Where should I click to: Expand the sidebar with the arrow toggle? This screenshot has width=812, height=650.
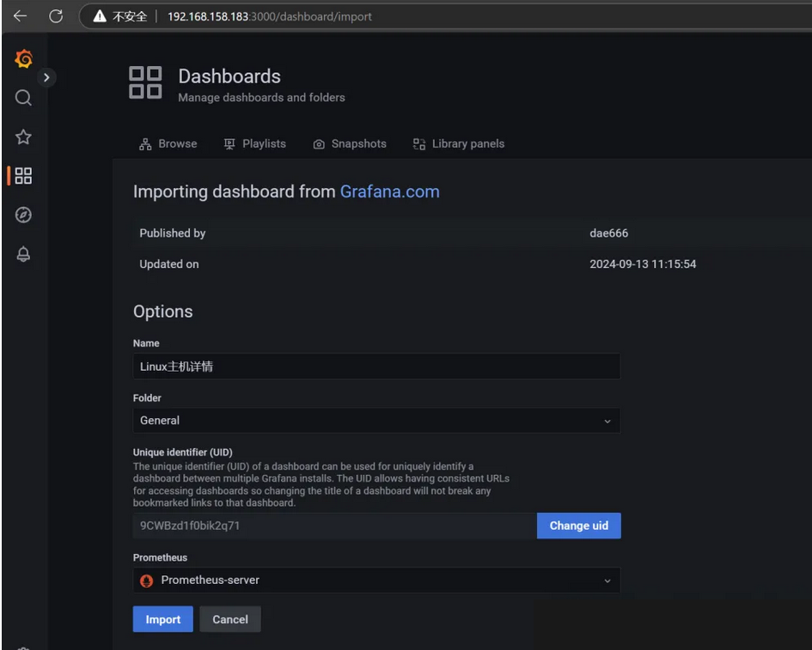click(x=46, y=77)
